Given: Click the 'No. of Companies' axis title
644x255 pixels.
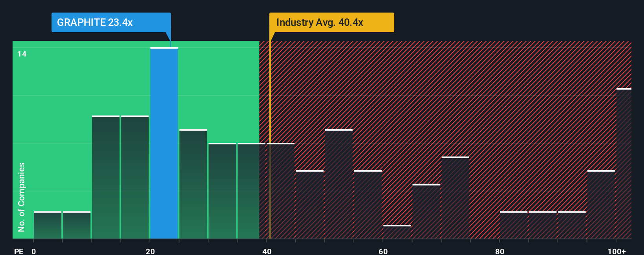Looking at the screenshot, I should (x=22, y=197).
